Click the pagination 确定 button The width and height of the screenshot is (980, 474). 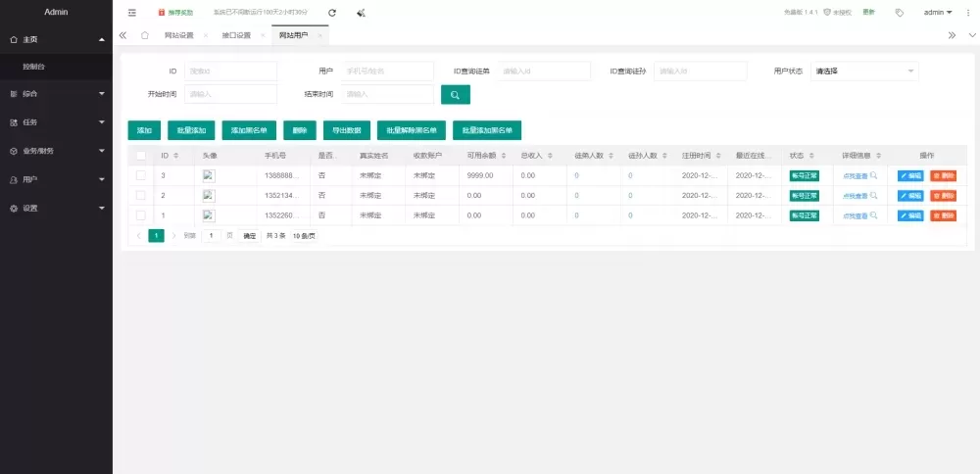(x=249, y=236)
